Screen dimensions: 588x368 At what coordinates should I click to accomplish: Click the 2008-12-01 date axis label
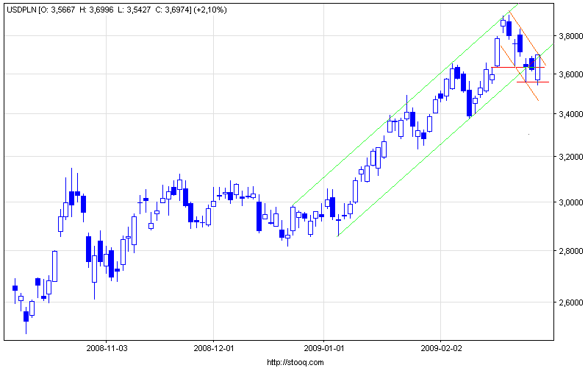click(214, 348)
